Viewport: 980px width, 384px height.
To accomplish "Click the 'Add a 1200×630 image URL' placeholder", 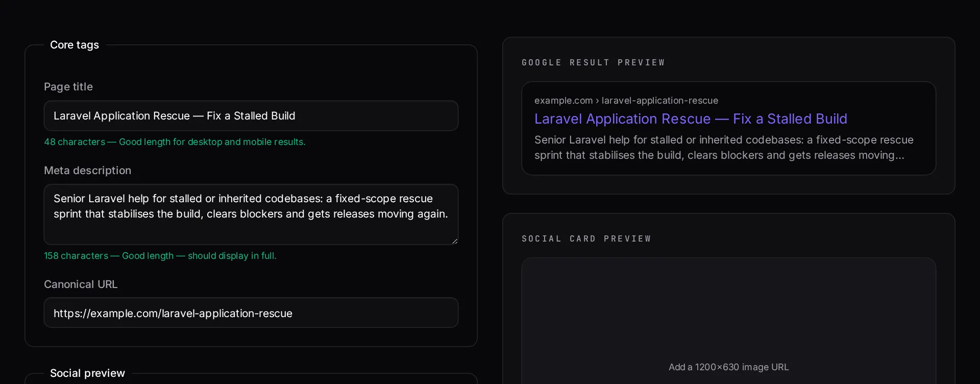I will [728, 367].
